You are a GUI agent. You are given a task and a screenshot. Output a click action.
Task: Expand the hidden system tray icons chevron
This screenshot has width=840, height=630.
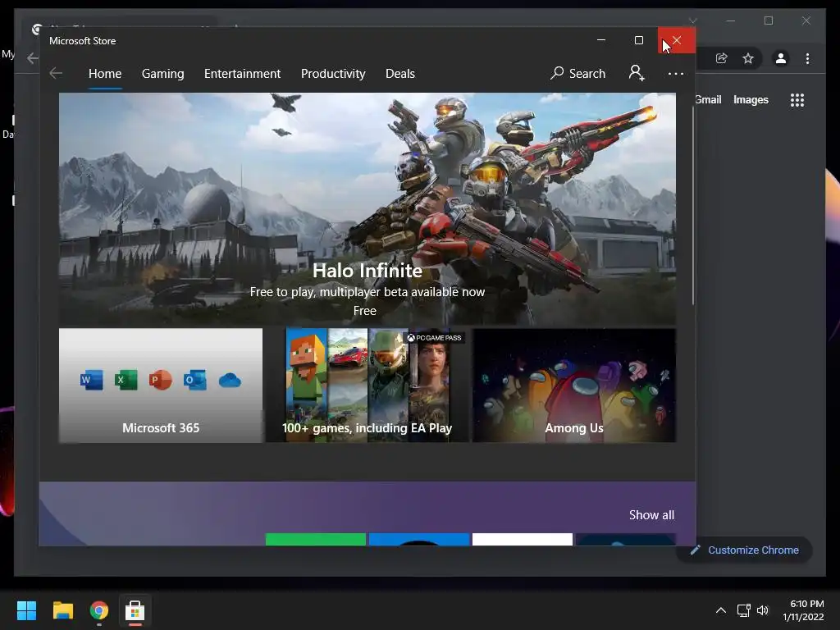[x=721, y=610]
